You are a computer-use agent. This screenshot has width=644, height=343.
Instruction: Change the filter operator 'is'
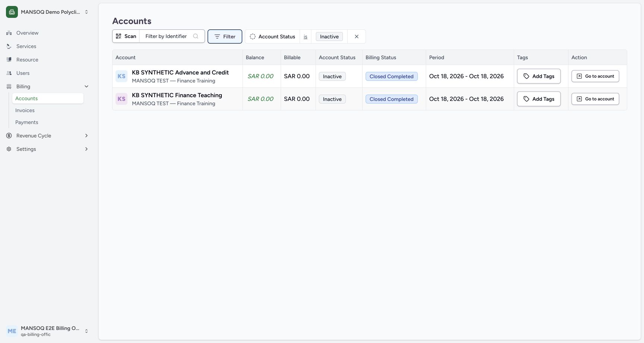306,36
